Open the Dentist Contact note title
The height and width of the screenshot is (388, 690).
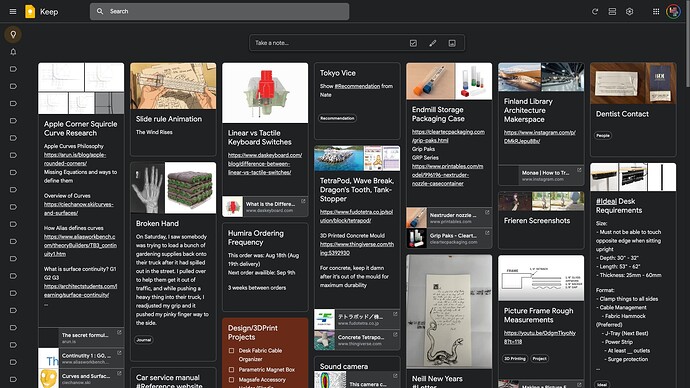coord(622,114)
